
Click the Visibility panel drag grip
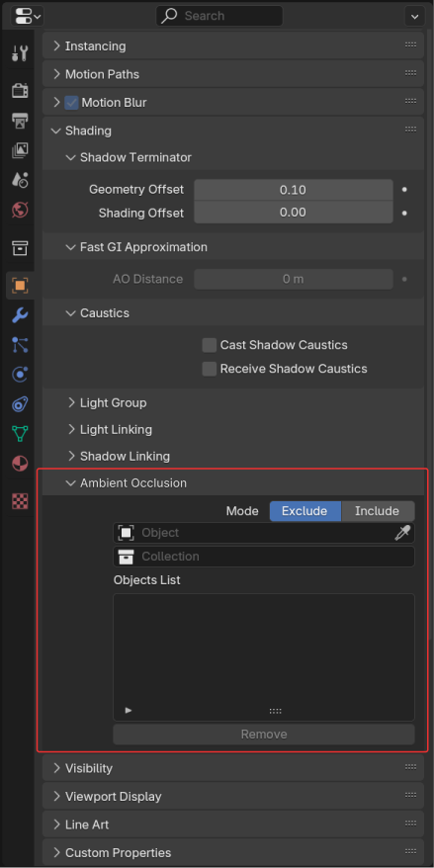[x=410, y=767]
